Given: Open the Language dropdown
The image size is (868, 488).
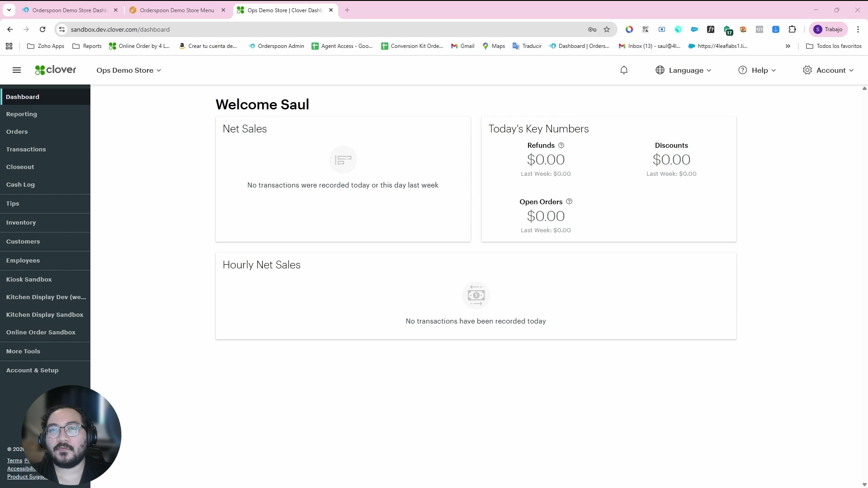Looking at the screenshot, I should (x=684, y=70).
